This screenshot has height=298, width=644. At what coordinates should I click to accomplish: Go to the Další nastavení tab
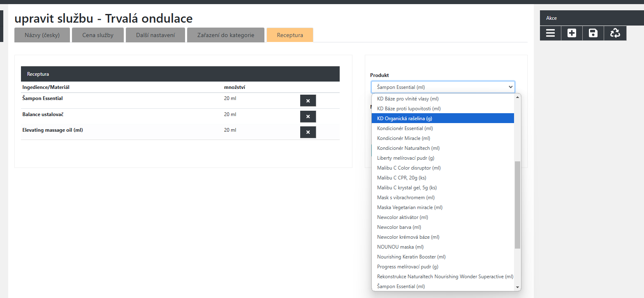click(155, 35)
